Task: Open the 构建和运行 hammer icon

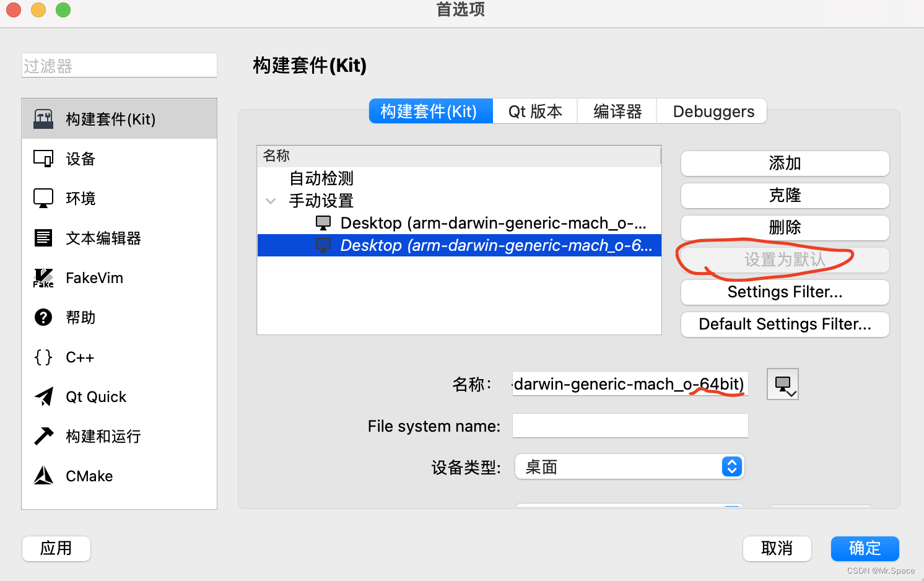Action: (x=43, y=436)
